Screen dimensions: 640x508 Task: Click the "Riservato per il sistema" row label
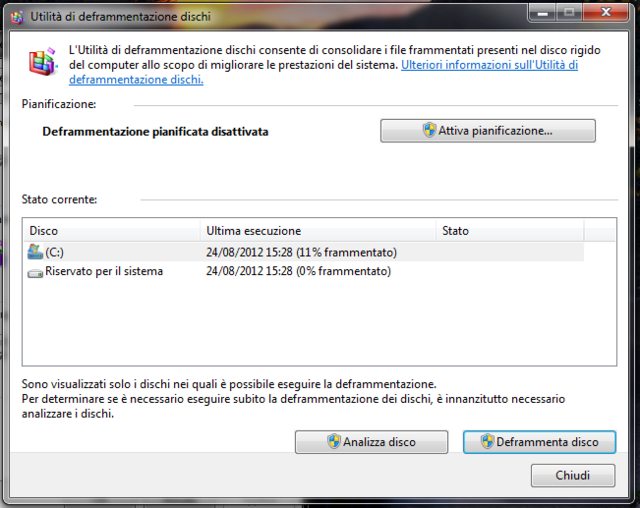[104, 271]
